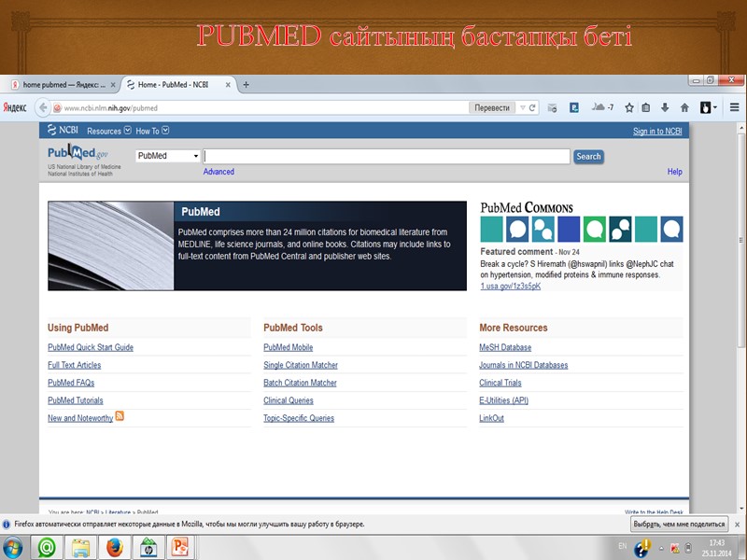Open MeSH Database link
Screen dimensions: 747x560
[x=505, y=347]
